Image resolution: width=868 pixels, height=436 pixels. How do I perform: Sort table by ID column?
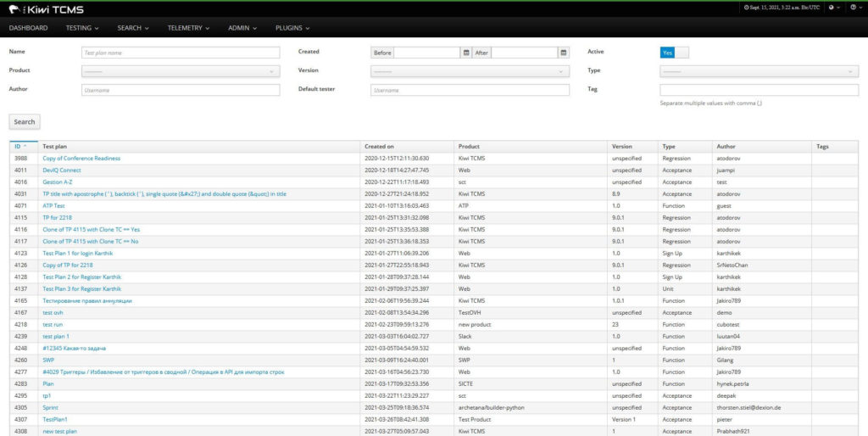coord(24,147)
